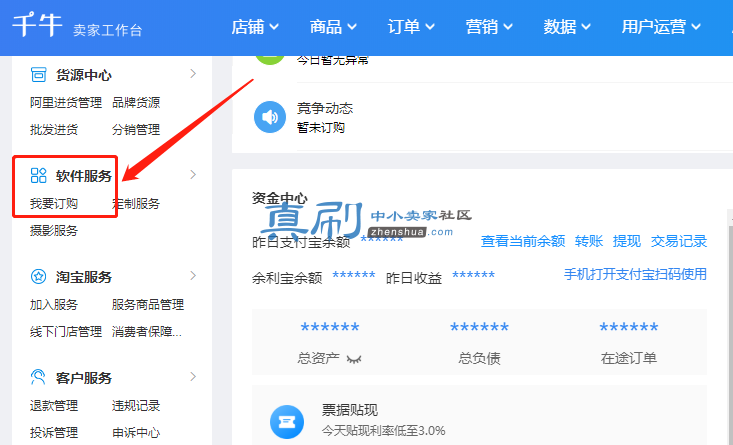Click the 卖家工作台 header text
Screen dimensions: 733x445
(108, 30)
